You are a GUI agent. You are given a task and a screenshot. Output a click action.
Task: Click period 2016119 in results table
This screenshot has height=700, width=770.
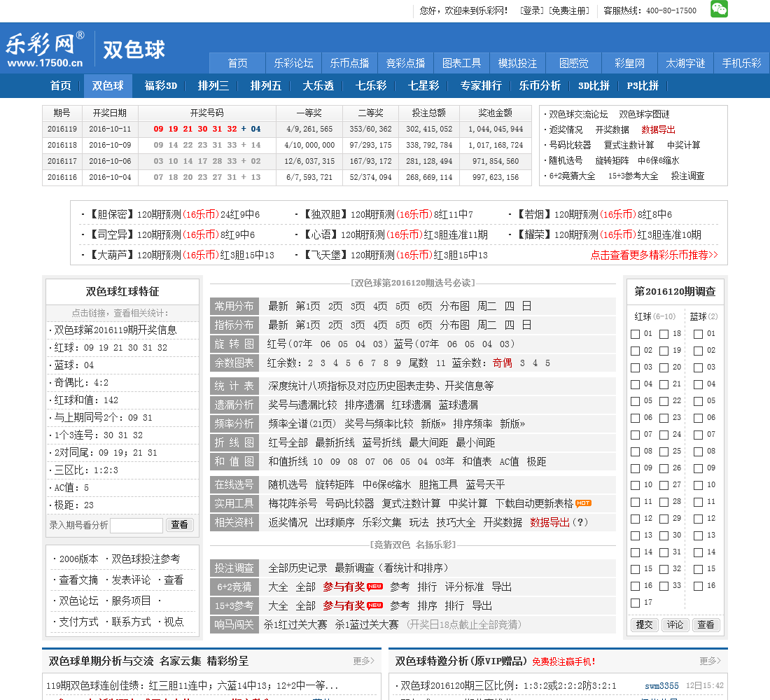(62, 129)
